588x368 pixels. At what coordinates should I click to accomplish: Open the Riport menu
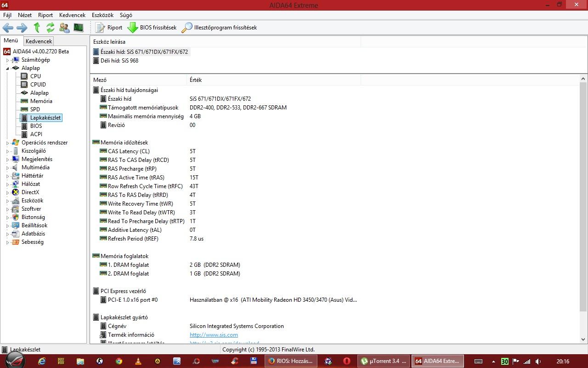tap(45, 15)
